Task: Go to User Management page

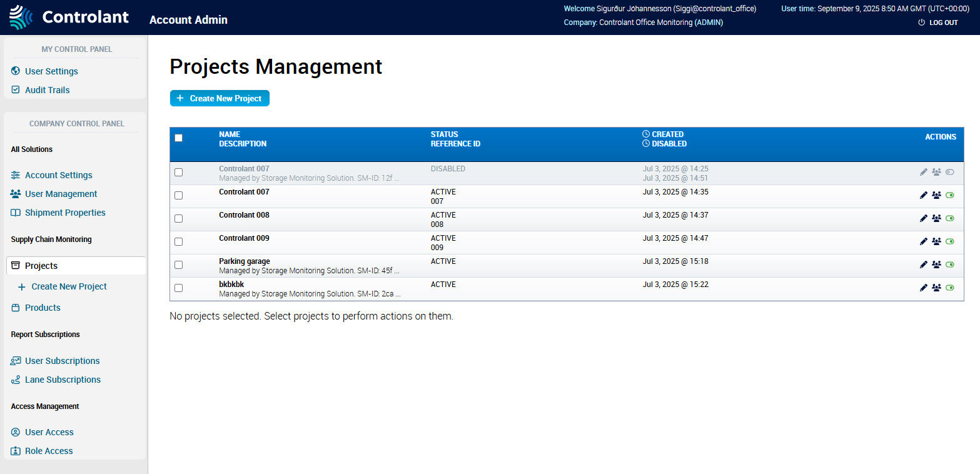Action: tap(61, 194)
